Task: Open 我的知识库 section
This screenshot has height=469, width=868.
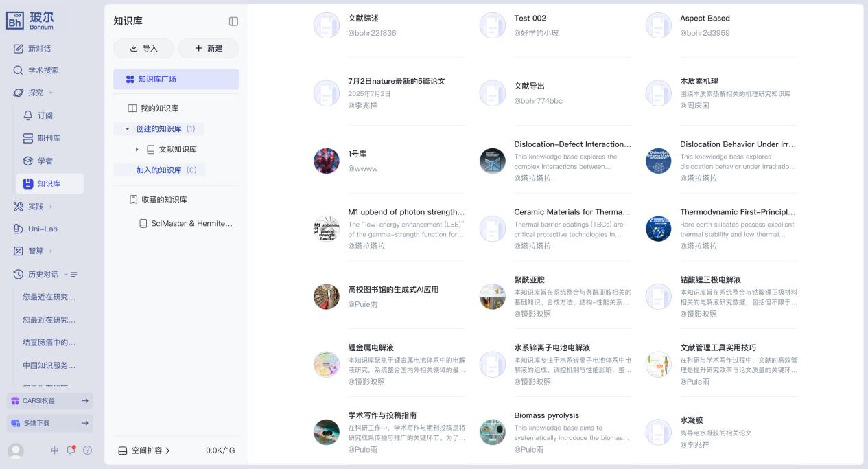Action: pos(159,108)
